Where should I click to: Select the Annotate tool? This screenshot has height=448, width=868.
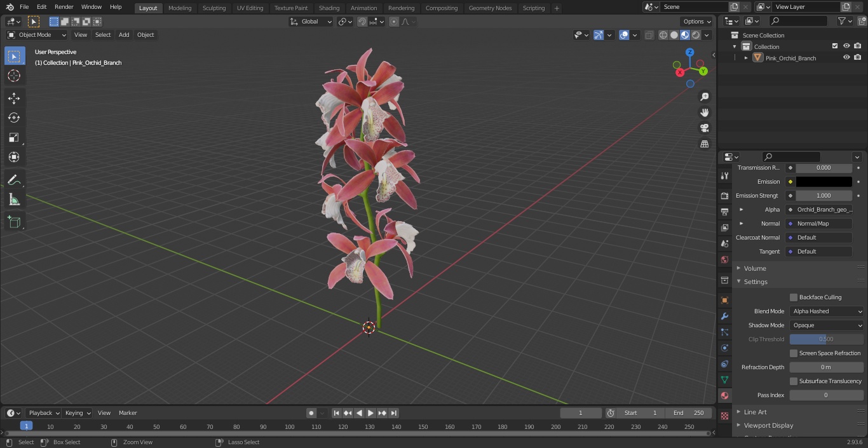(14, 180)
